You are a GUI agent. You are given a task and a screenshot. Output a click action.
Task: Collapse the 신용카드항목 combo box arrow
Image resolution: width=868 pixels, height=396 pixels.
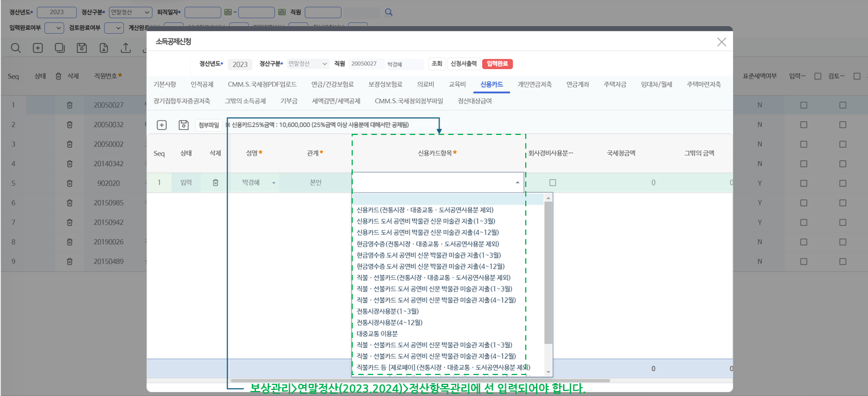517,183
